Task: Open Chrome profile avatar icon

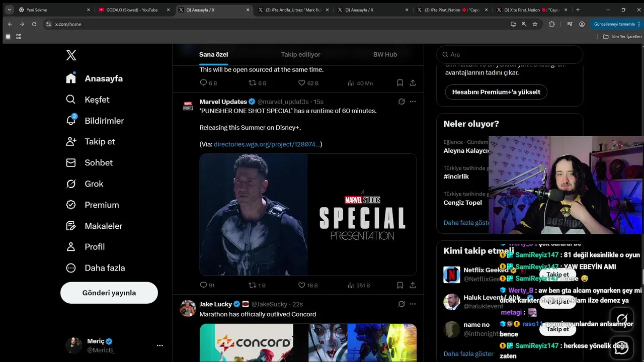Action: click(x=582, y=24)
